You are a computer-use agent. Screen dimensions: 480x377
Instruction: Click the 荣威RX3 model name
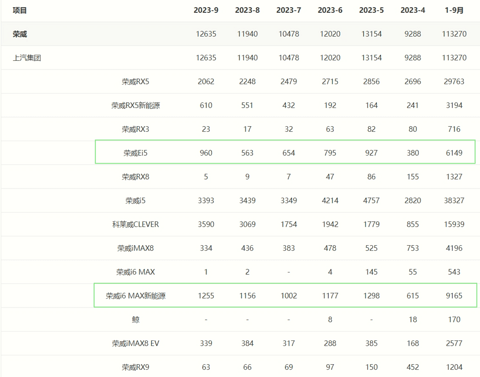135,129
